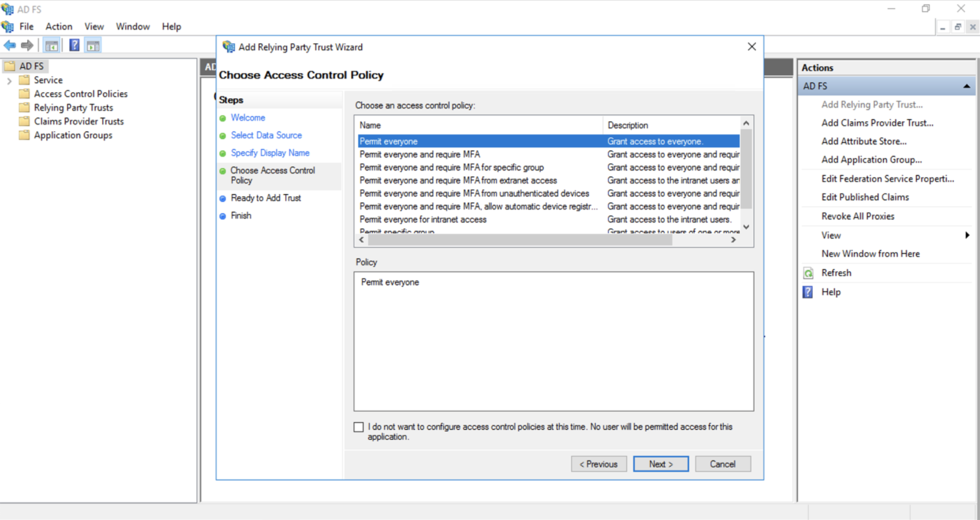Click the Relying Party Trusts folder icon
Viewport: 980px width, 520px height.
(x=24, y=107)
